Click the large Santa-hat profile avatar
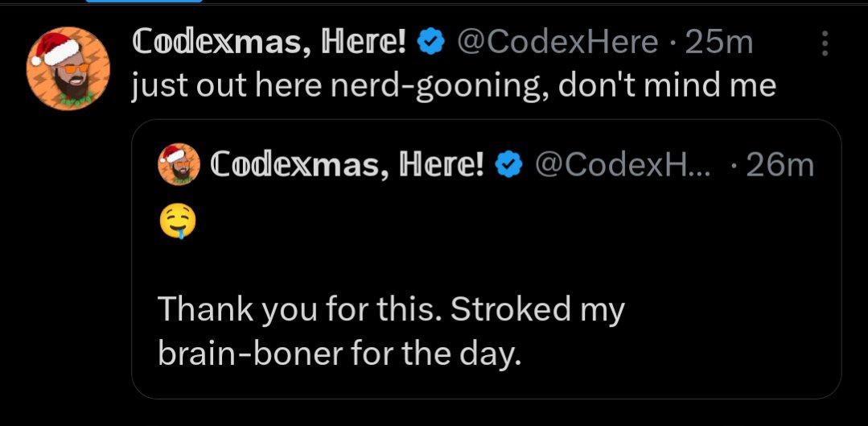 tap(68, 68)
